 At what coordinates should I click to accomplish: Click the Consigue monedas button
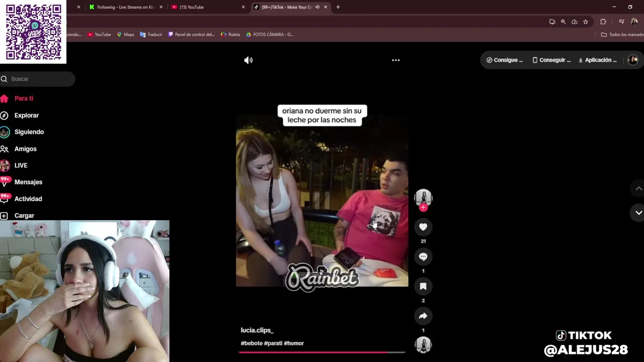click(x=505, y=60)
